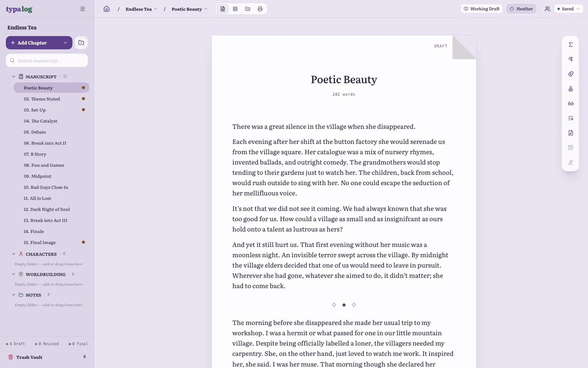Open chapter 09. Midpoint
588x368 pixels.
click(x=51, y=176)
